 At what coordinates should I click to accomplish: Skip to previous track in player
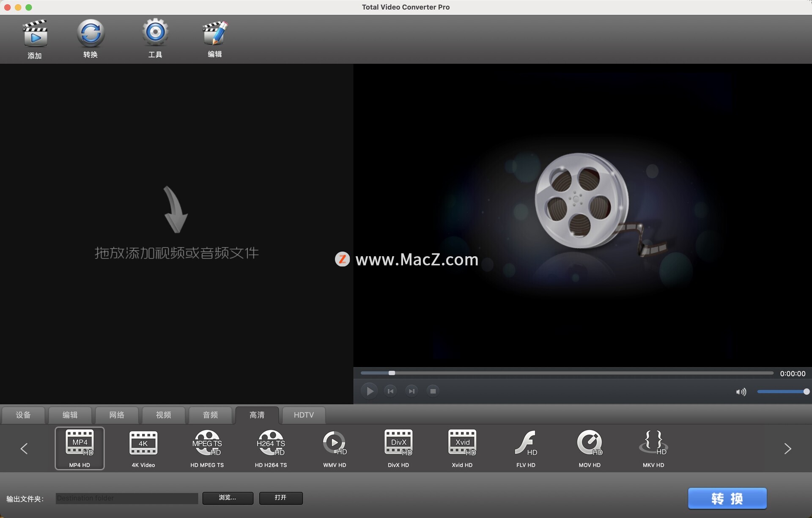pos(390,391)
